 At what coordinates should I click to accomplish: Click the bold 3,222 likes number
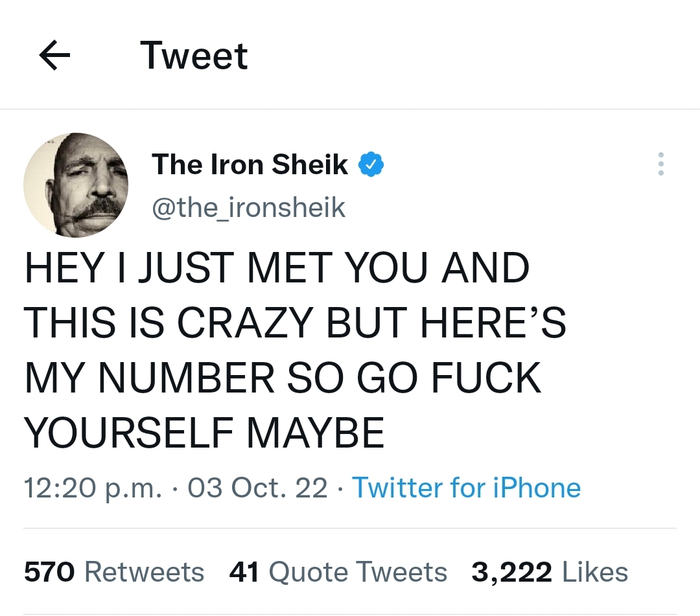511,572
